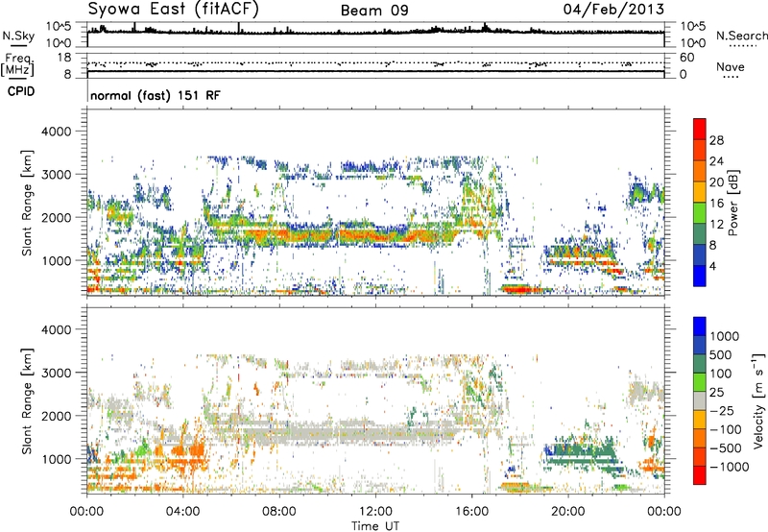Click the '28' label on Power colorbar
Image resolution: width=768 pixels, height=532 pixels.
(716, 140)
